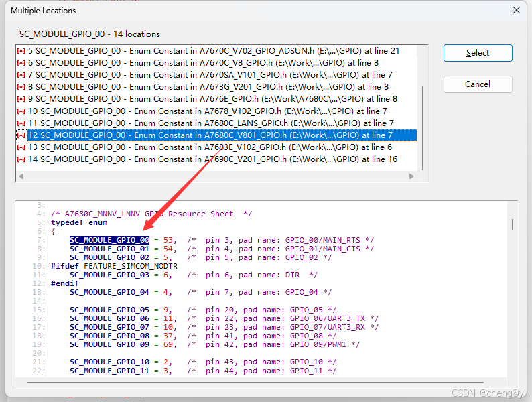Click the Cancel button
This screenshot has width=532, height=402.
pos(478,84)
